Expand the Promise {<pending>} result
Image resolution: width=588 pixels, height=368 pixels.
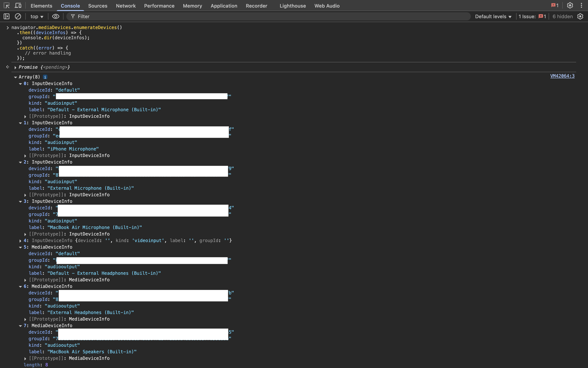pyautogui.click(x=15, y=67)
